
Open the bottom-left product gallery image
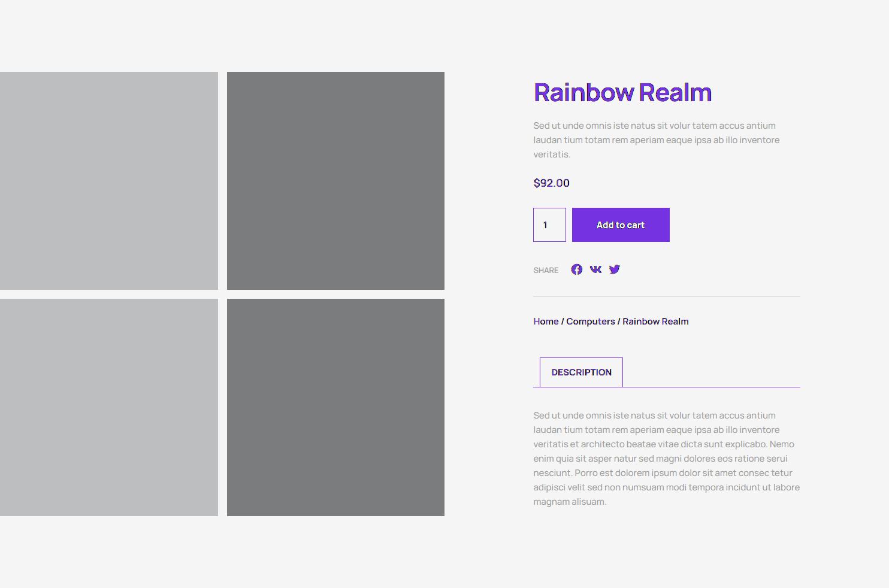click(109, 407)
